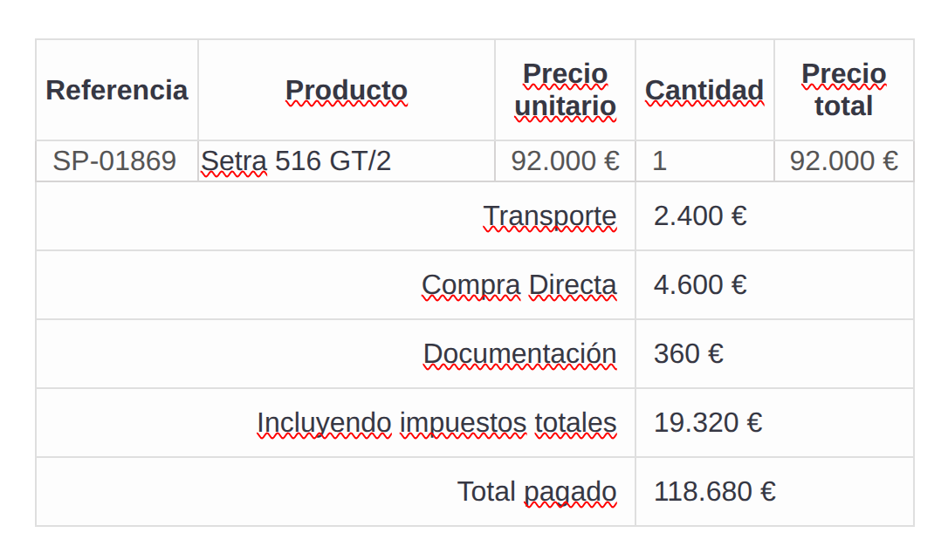
Task: Click the Compra Directa label
Action: 519,285
